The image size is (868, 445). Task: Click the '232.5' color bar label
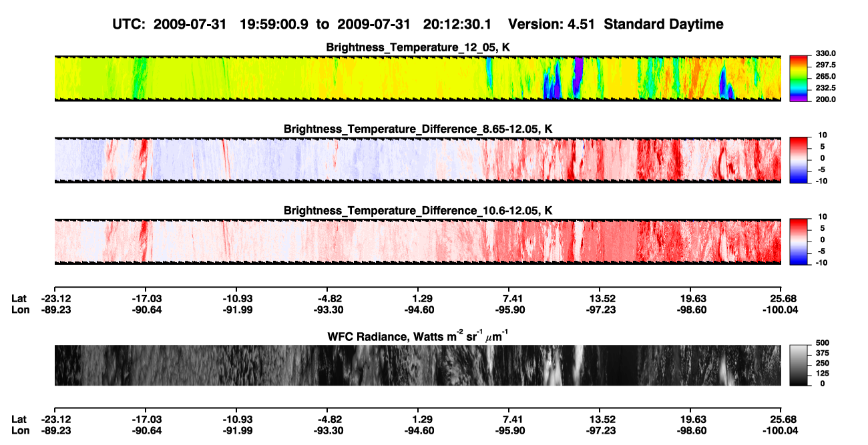point(825,88)
